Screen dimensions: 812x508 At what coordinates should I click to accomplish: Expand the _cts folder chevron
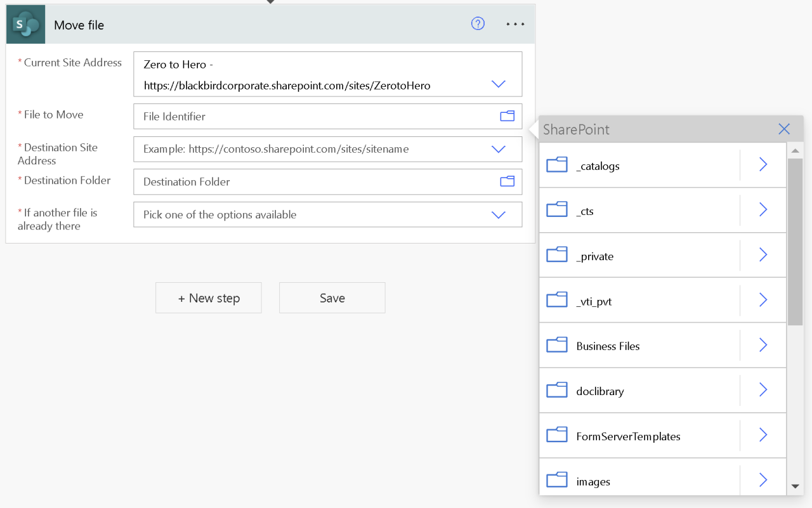click(763, 210)
